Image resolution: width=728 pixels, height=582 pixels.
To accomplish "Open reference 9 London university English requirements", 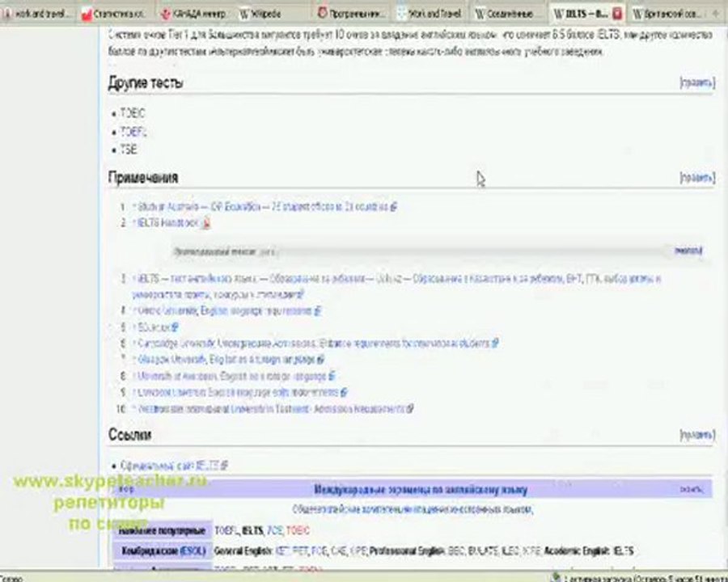I will tap(238, 393).
